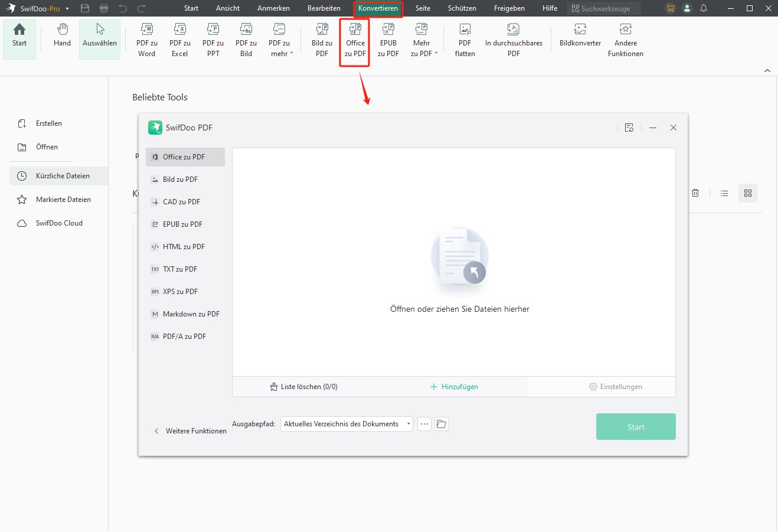
Task: Choose PDF/A zu PDF in dialog list
Action: [185, 337]
